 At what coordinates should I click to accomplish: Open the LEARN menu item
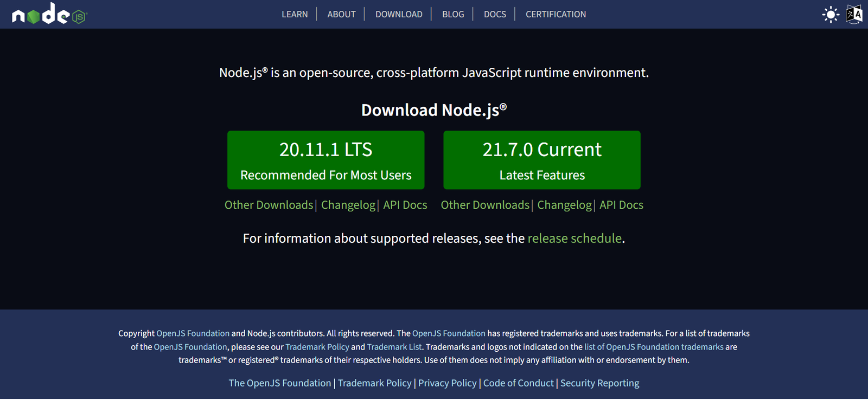(295, 14)
